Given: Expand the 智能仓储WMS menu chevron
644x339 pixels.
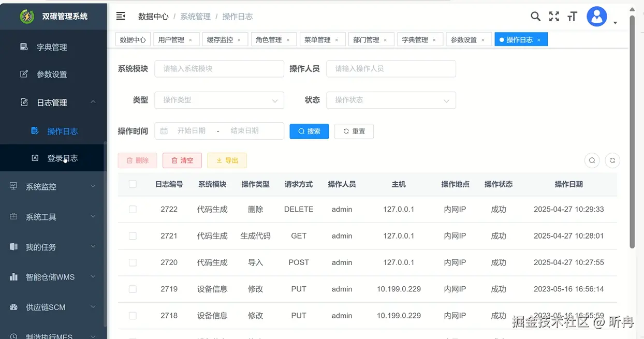Looking at the screenshot, I should (93, 277).
